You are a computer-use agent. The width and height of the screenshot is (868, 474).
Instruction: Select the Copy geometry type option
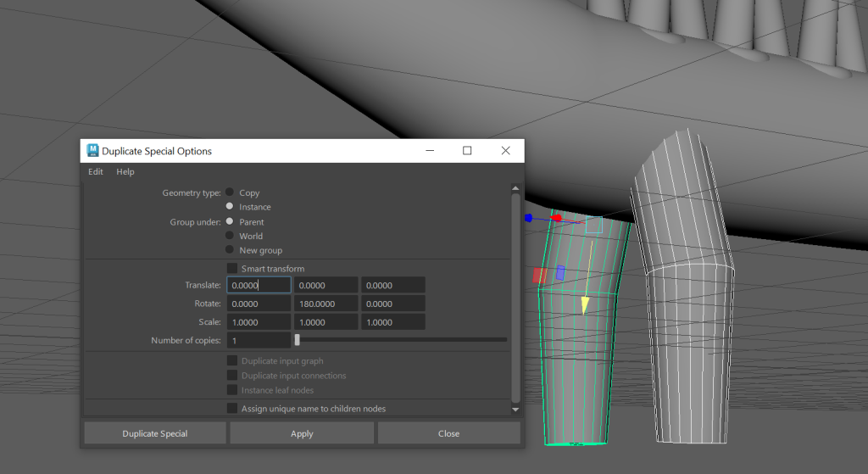click(230, 192)
